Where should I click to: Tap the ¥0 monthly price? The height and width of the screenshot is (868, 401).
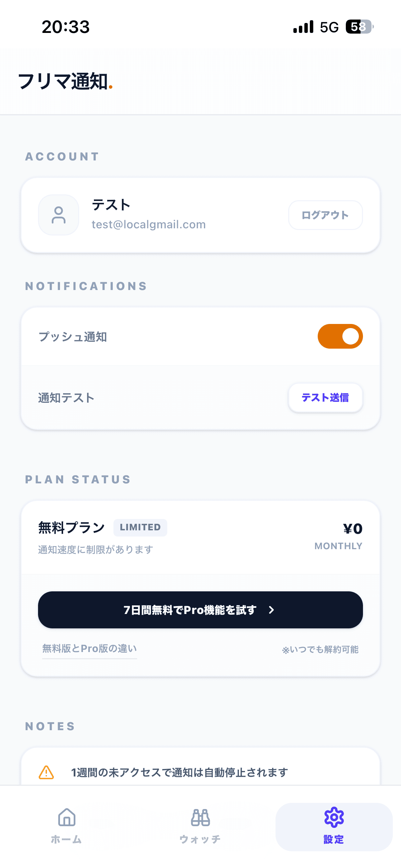click(x=353, y=529)
